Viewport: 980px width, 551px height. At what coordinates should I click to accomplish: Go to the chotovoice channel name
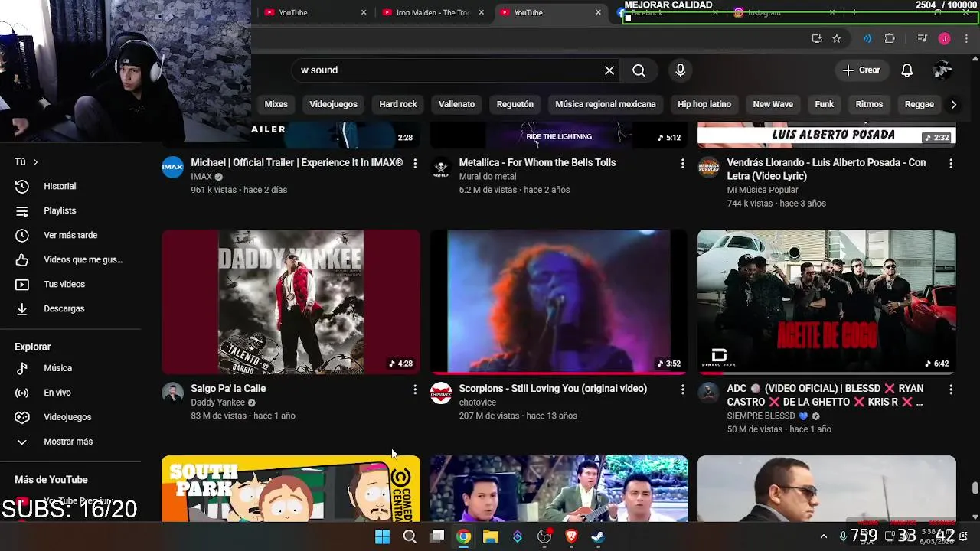(478, 403)
